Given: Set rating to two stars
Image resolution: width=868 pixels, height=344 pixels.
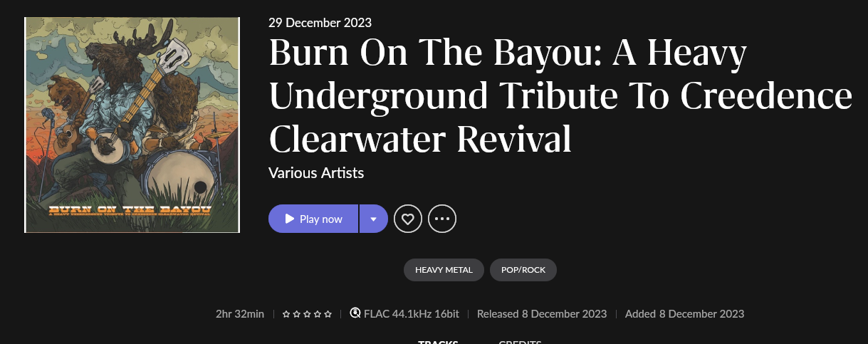Looking at the screenshot, I should pyautogui.click(x=296, y=313).
